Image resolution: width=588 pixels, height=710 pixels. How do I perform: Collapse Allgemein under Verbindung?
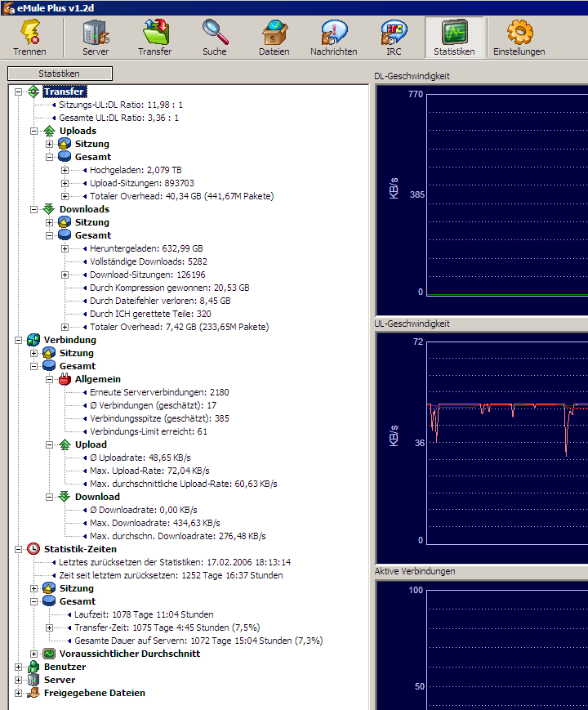pyautogui.click(x=49, y=380)
